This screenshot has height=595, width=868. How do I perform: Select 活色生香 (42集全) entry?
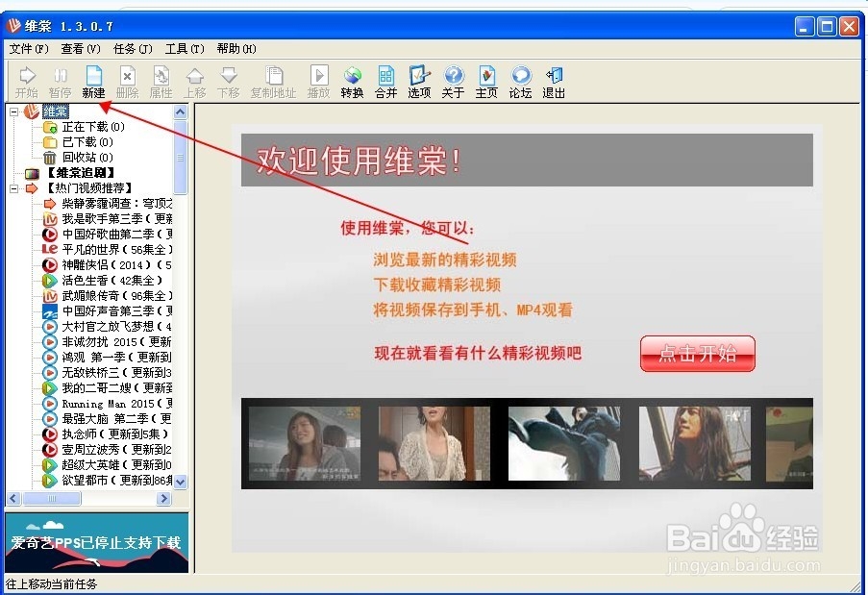[x=112, y=281]
